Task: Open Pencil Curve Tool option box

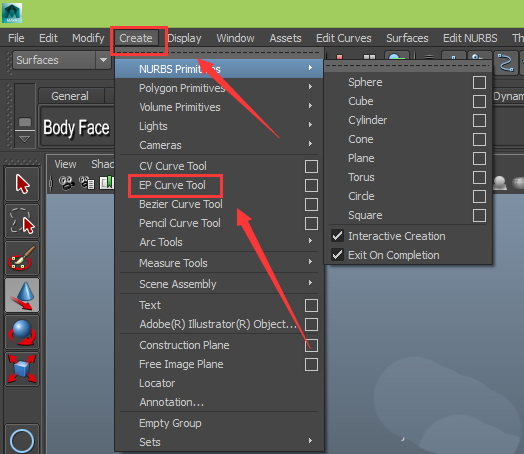Action: [x=311, y=223]
